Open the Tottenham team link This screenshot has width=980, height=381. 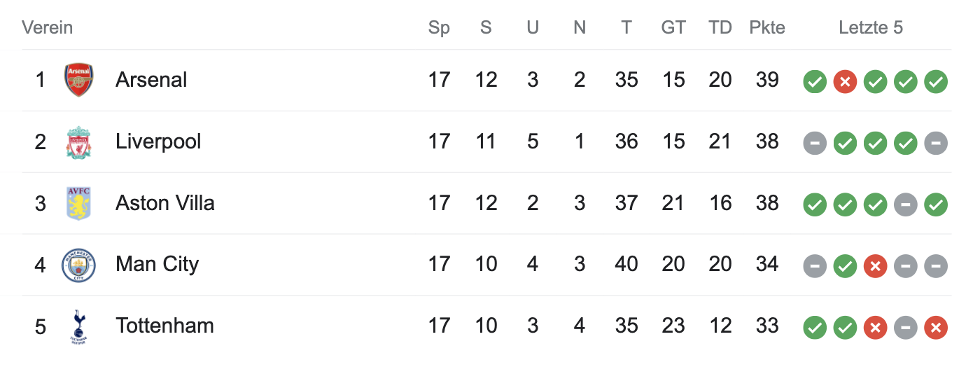tap(164, 326)
